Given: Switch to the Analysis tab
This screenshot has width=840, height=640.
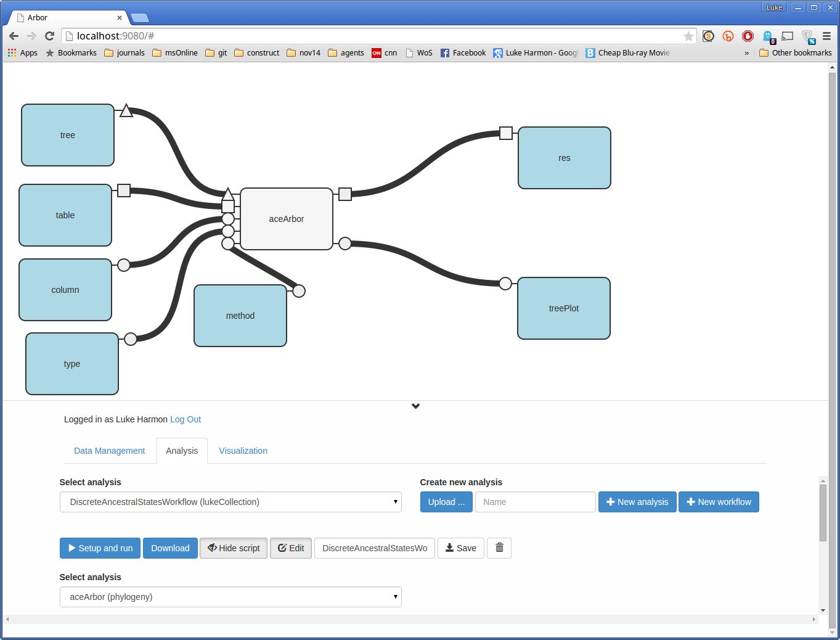Looking at the screenshot, I should point(182,451).
